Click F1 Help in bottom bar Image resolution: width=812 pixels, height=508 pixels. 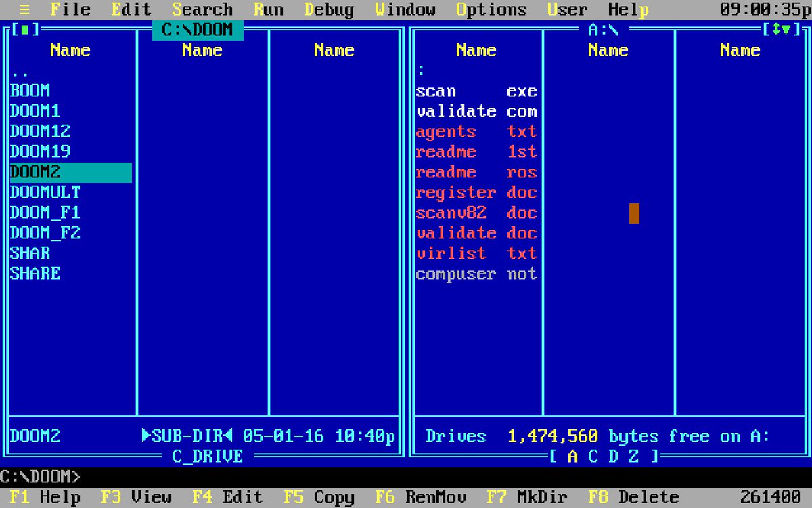(x=45, y=497)
